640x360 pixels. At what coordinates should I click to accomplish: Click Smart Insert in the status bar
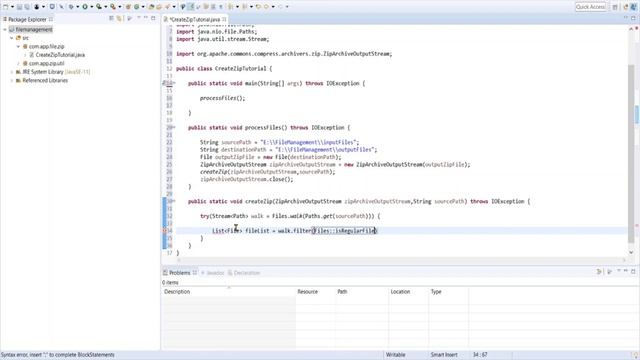point(444,355)
